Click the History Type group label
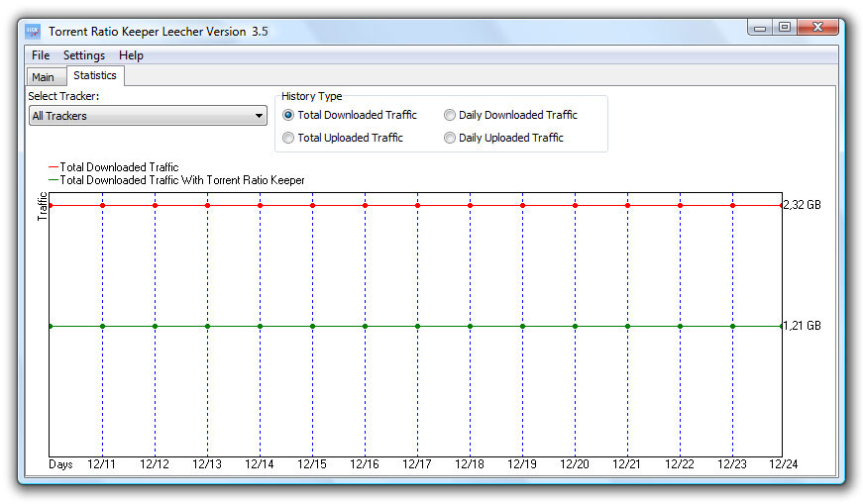 [311, 96]
